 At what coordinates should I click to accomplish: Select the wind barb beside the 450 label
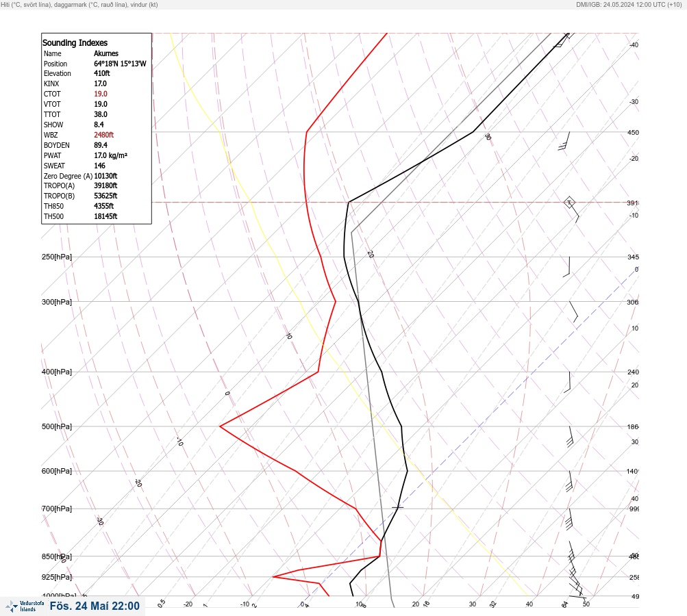564,141
